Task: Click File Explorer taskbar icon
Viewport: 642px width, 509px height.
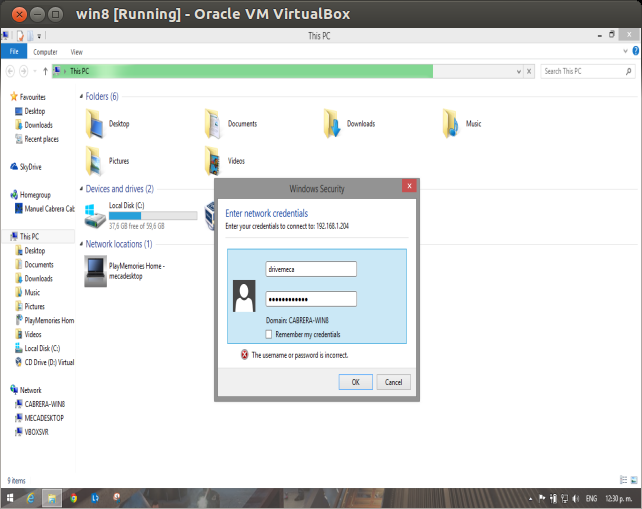Action: coord(52,498)
